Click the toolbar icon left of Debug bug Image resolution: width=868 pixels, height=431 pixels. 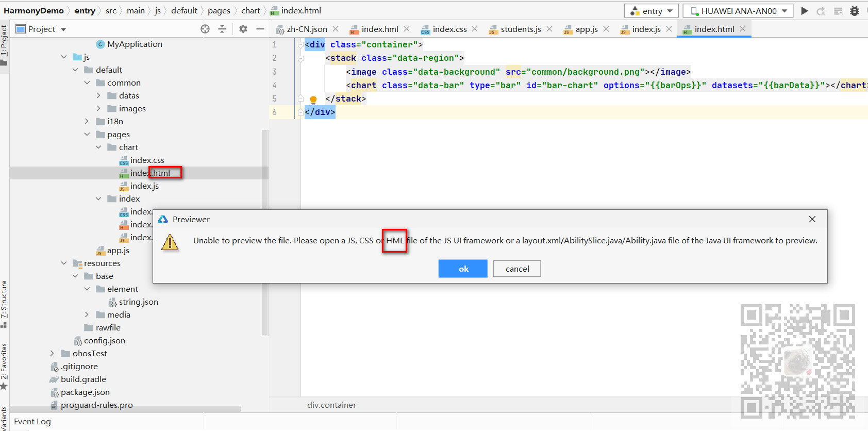(x=838, y=11)
